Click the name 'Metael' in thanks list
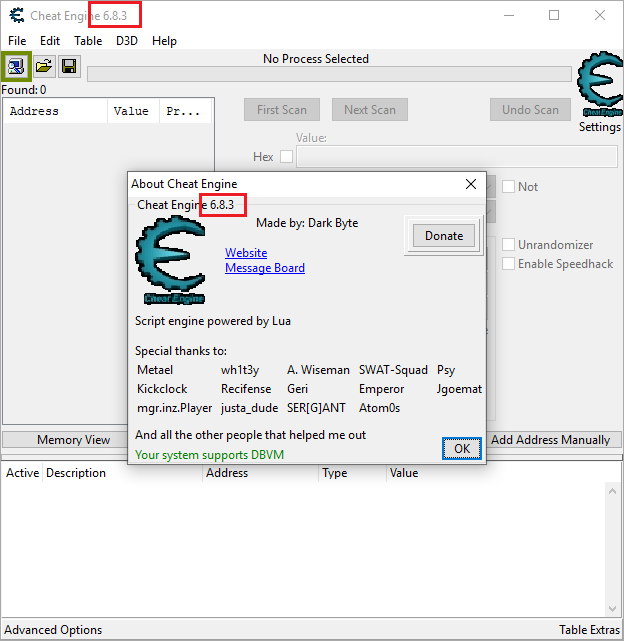 tap(155, 370)
